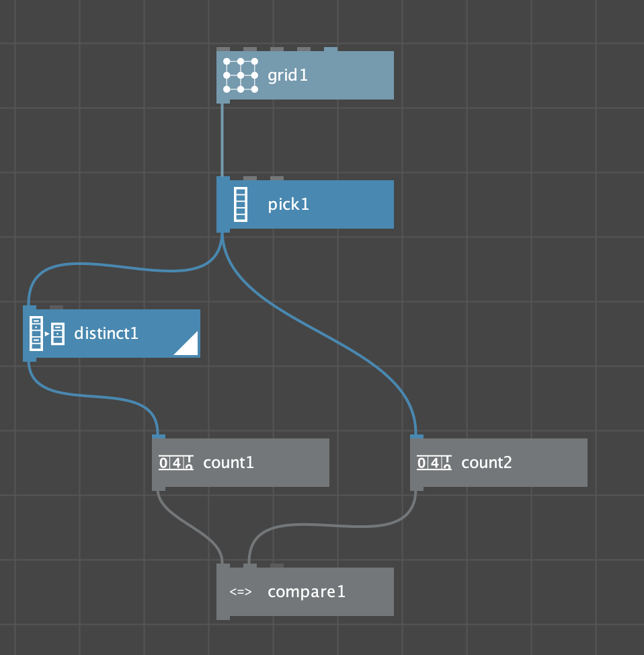Image resolution: width=644 pixels, height=655 pixels.
Task: Click the output port below count2
Action: click(x=417, y=489)
